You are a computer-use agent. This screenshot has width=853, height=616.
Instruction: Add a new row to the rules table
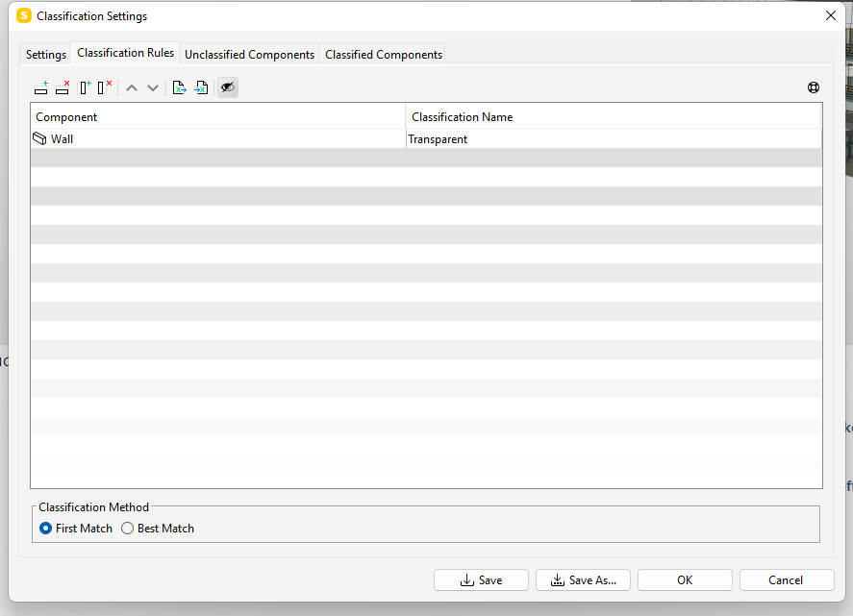click(40, 87)
